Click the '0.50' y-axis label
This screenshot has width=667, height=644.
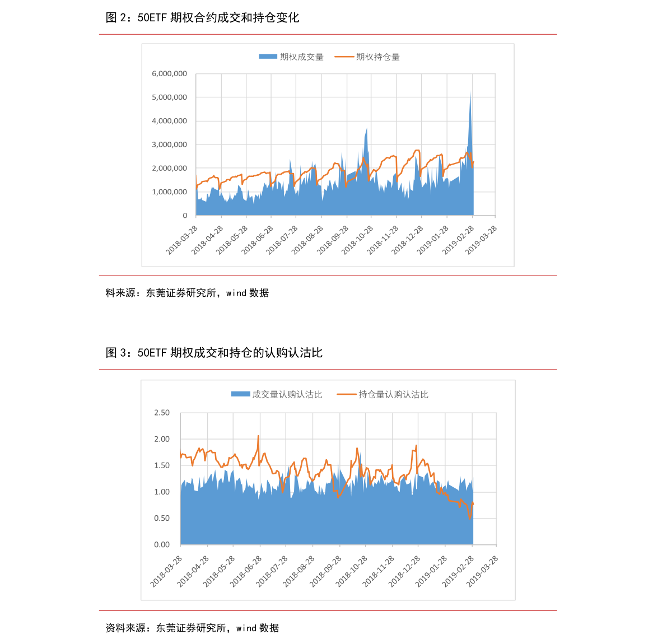tap(162, 518)
